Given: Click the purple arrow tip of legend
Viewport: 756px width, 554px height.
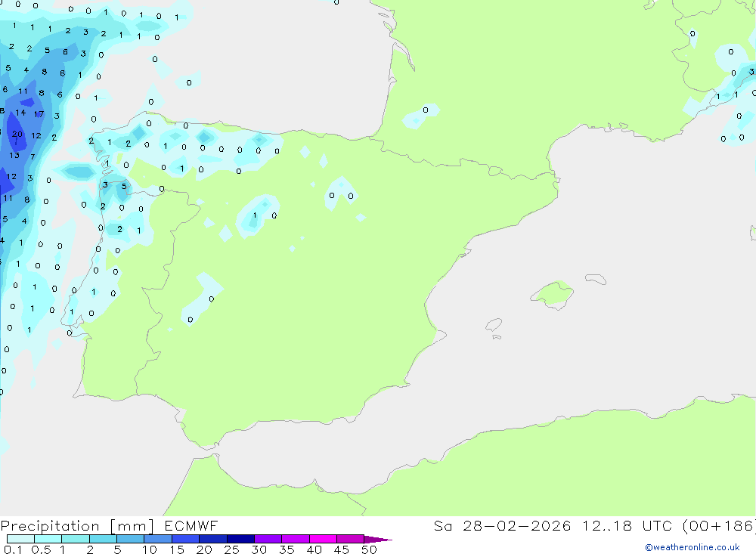Looking at the screenshot, I should (x=378, y=540).
